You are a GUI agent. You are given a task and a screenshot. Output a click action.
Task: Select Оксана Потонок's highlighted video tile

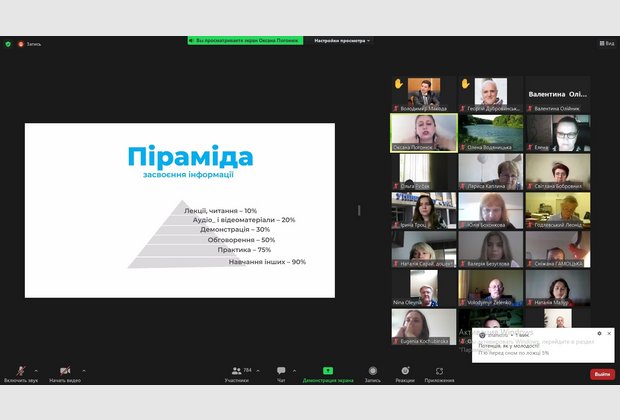tap(423, 132)
